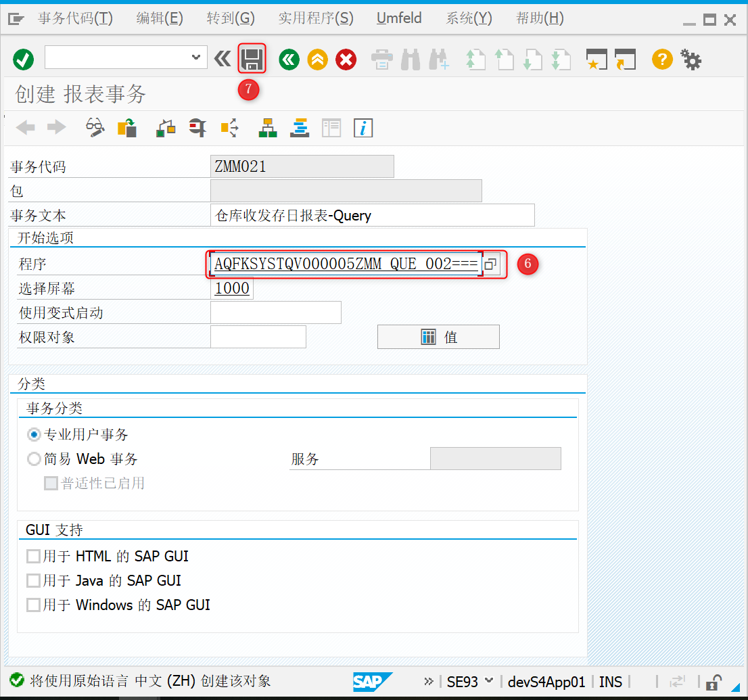
Task: Click the 值 button
Action: point(438,336)
